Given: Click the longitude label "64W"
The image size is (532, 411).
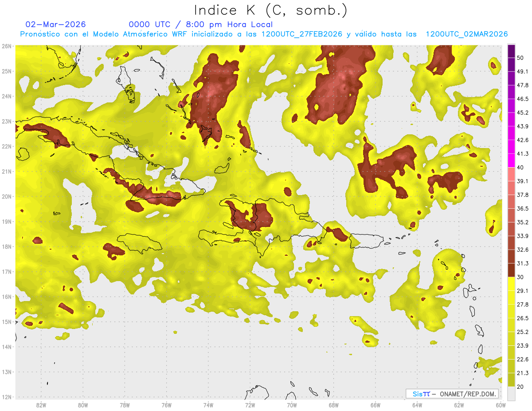Looking at the screenshot, I should (417, 405).
